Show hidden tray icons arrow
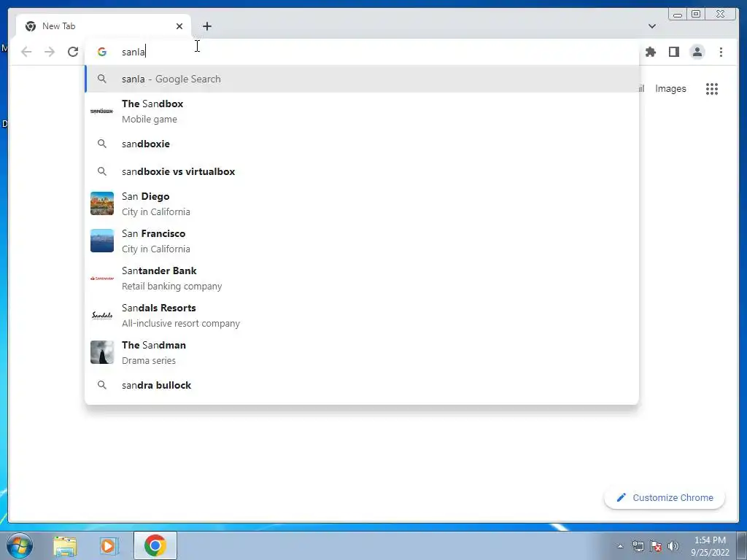The width and height of the screenshot is (747, 560). [620, 546]
